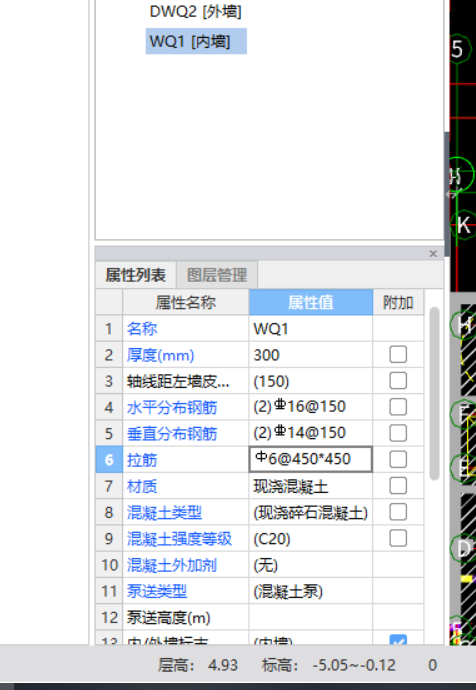Viewport: 476px width, 690px height.
Task: Click the 轴线距左墙皮 property label
Action: (x=178, y=381)
